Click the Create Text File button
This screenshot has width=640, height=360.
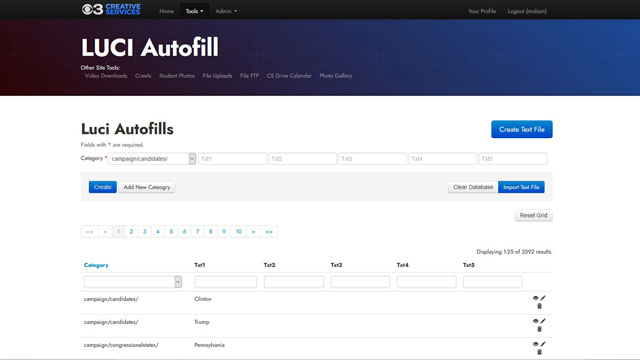pos(522,129)
